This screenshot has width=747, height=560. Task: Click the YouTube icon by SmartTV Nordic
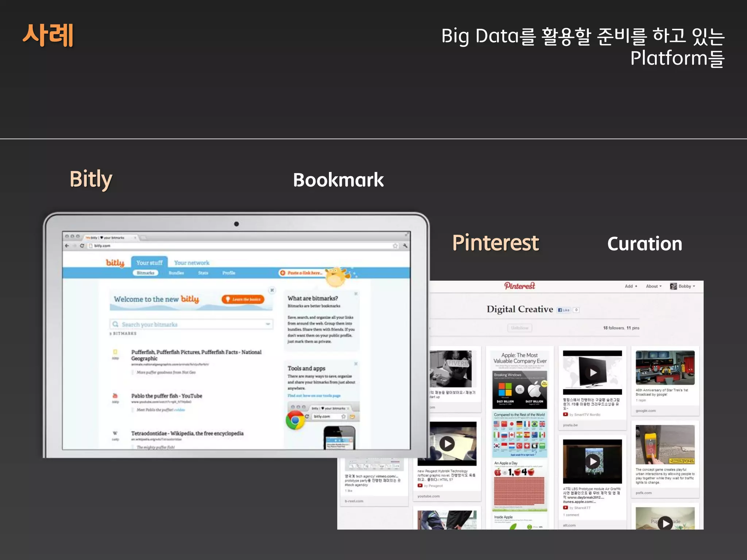click(565, 415)
